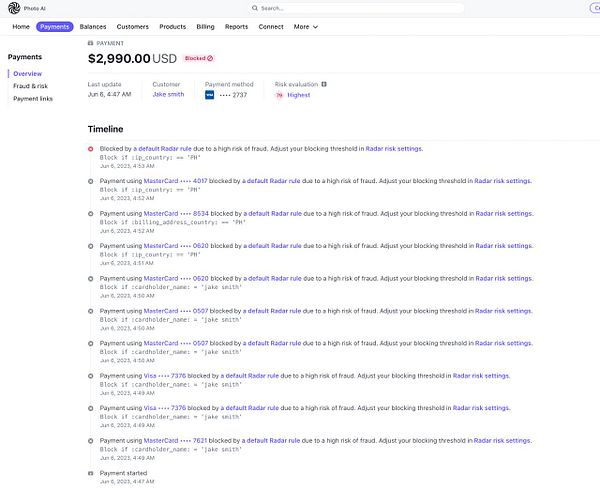This screenshot has width=600, height=491.
Task: Click the 'Payment started' text
Action: pos(123,473)
